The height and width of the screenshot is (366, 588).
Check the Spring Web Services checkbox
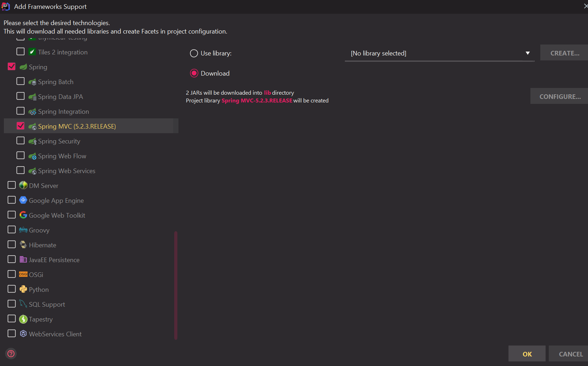click(20, 170)
